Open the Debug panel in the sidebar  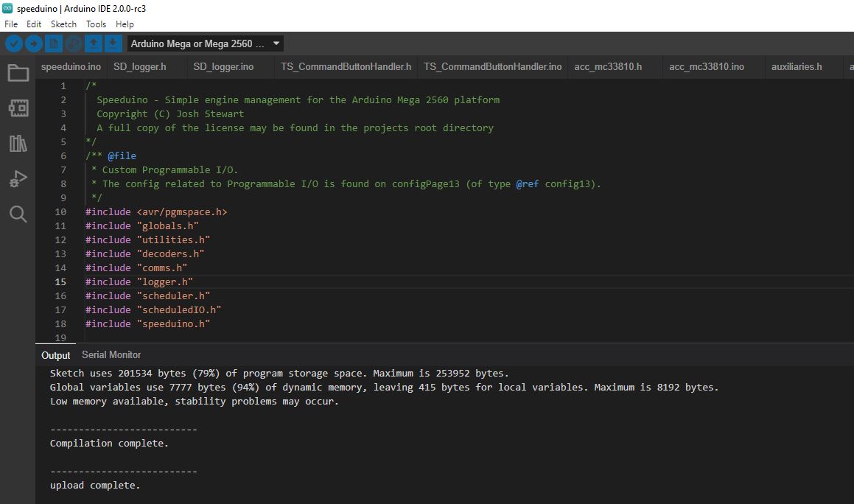click(18, 179)
